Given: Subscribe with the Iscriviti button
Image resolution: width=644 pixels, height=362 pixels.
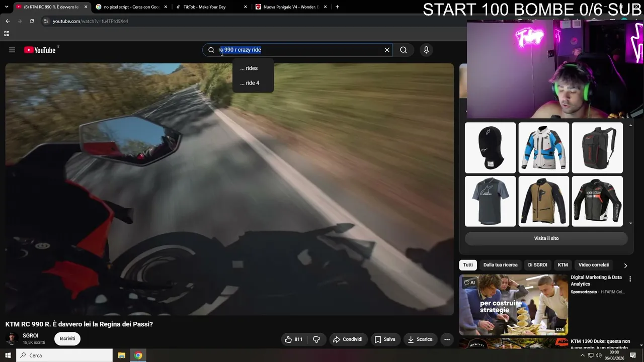Looking at the screenshot, I should click(x=67, y=339).
